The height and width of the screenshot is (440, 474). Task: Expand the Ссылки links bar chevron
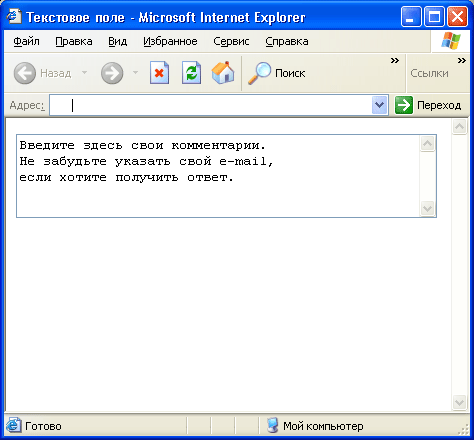(462, 61)
